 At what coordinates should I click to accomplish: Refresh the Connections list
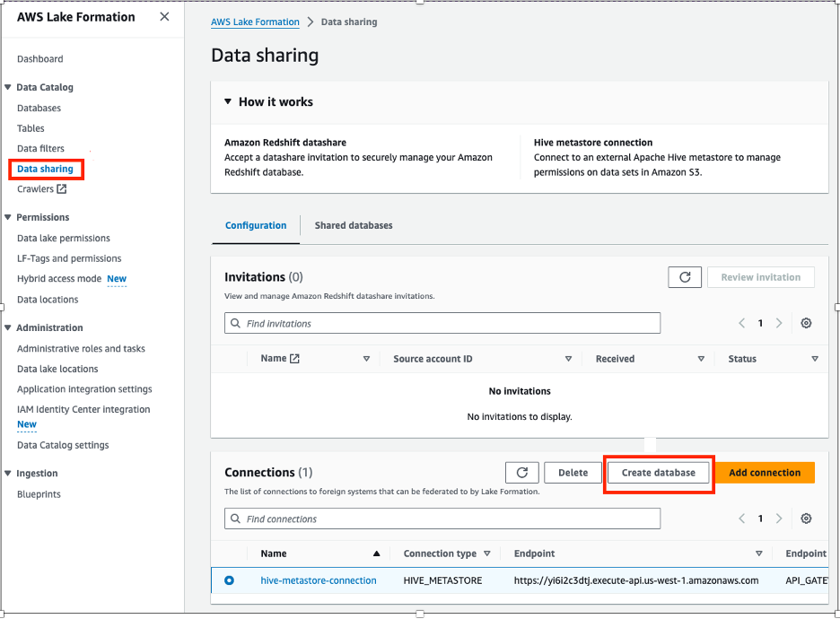pyautogui.click(x=521, y=472)
